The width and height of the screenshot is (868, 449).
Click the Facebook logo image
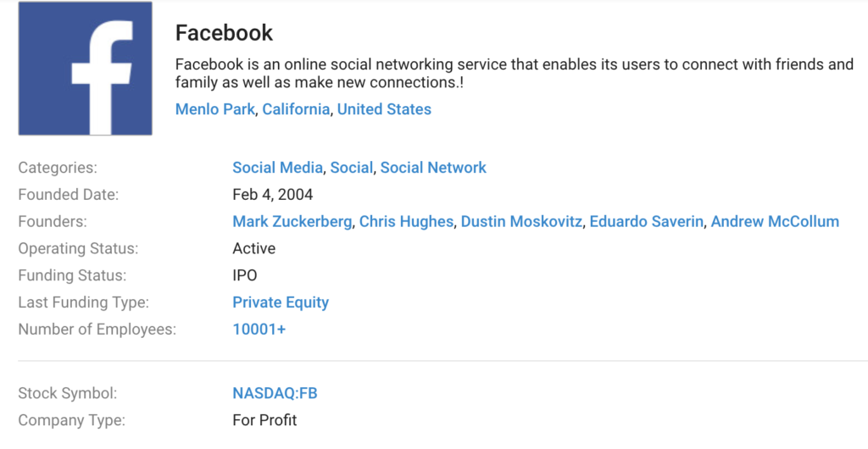click(86, 68)
